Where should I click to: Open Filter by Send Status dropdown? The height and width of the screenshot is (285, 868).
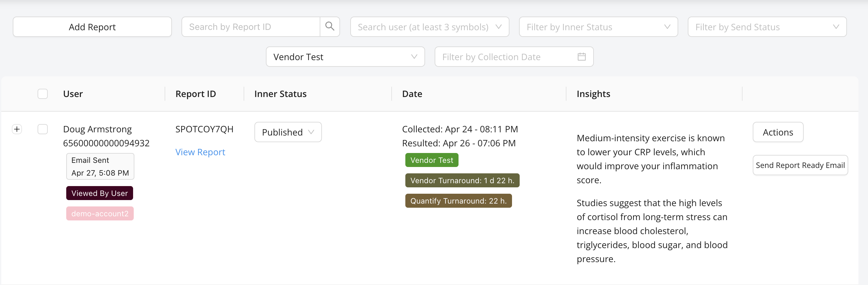coord(767,27)
